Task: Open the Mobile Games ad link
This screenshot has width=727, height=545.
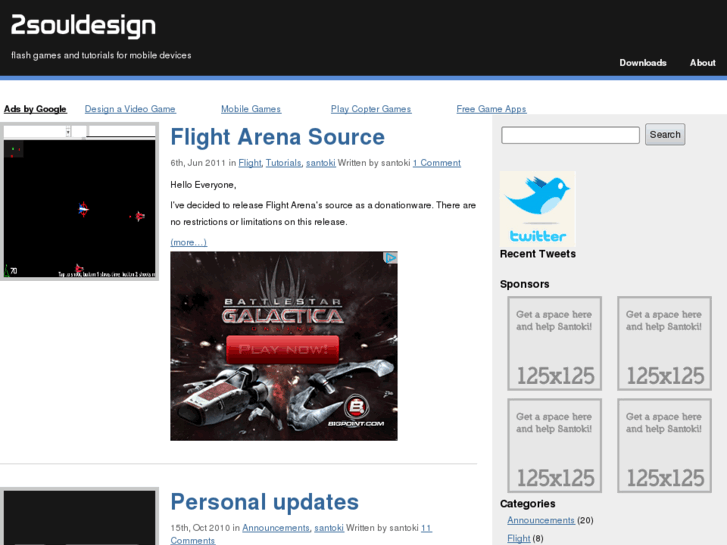Action: [x=251, y=109]
